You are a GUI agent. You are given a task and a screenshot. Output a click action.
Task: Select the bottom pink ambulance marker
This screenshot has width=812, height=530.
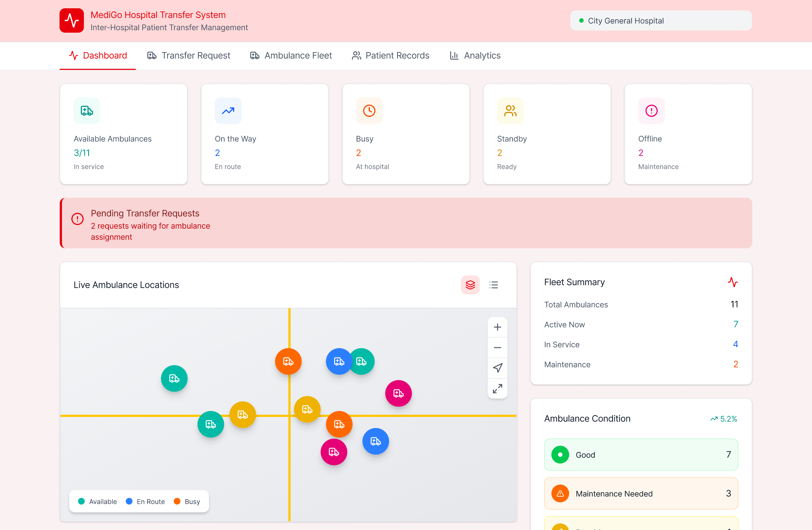click(x=334, y=452)
